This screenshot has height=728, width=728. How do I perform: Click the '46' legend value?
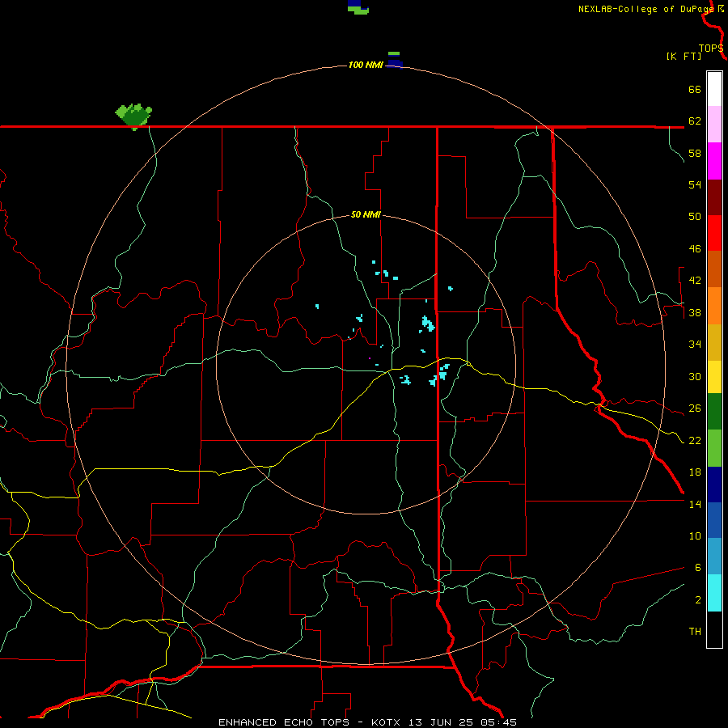[x=695, y=248]
